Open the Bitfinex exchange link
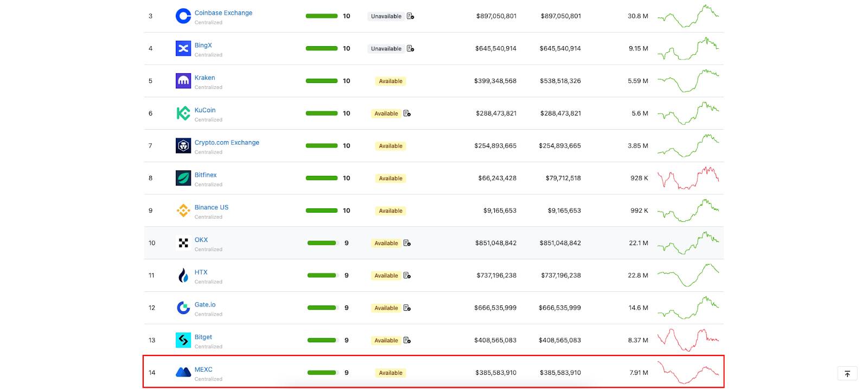This screenshot has height=389, width=868. tap(206, 175)
